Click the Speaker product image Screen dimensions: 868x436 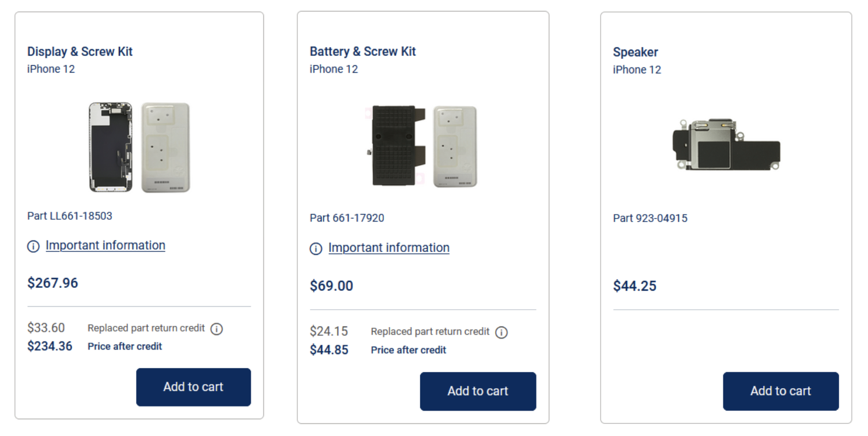[x=726, y=145]
